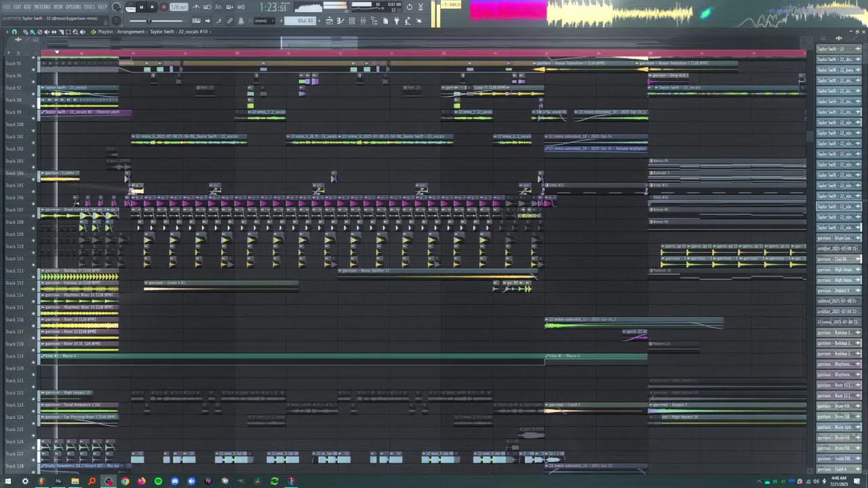Screen dimensions: 868x488
Task: Open the PATTERNS menu
Action: click(x=42, y=7)
